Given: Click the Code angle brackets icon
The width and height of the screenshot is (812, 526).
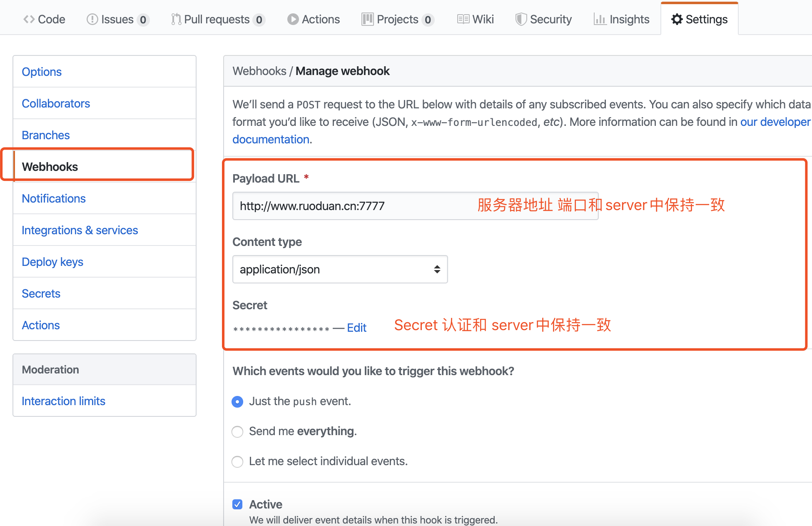Looking at the screenshot, I should pos(28,19).
